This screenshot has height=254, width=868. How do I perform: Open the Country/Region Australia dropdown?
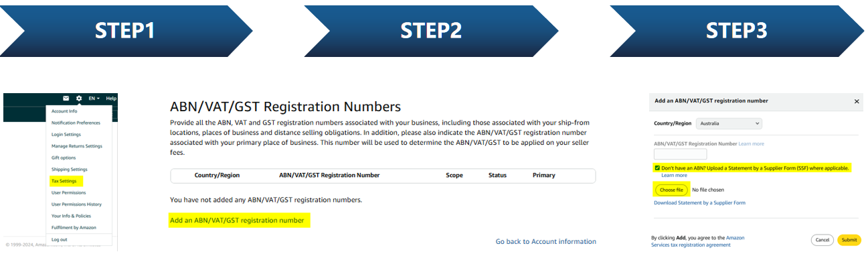(x=729, y=124)
